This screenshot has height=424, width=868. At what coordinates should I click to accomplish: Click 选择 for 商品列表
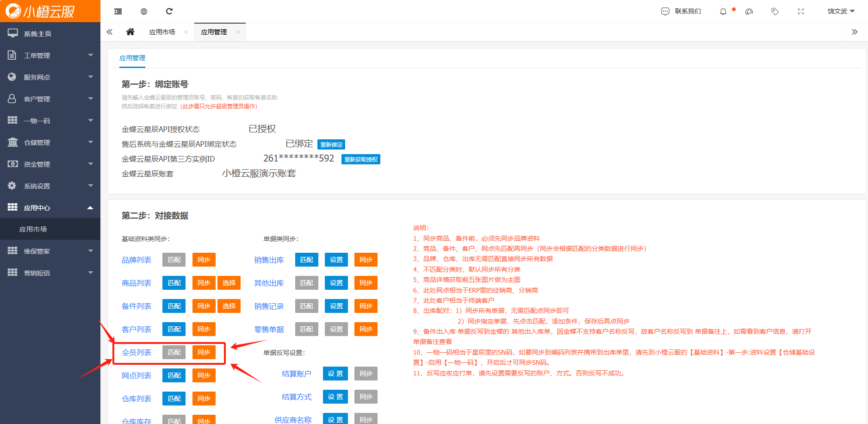pyautogui.click(x=229, y=283)
